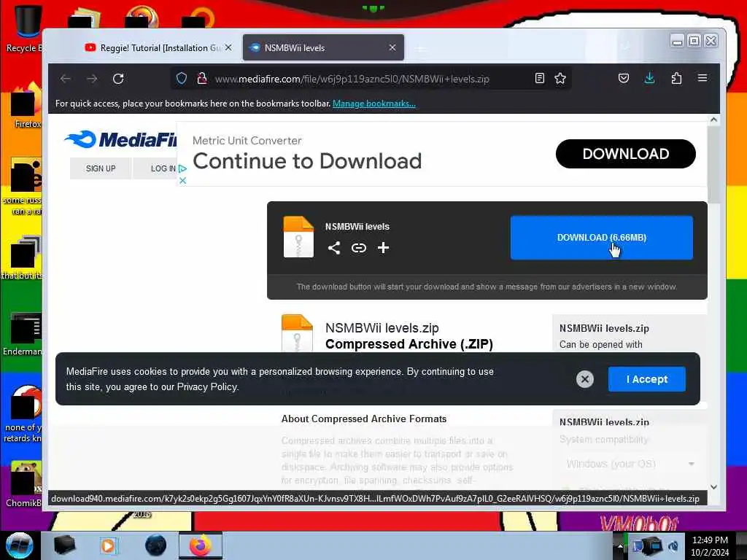The image size is (747, 560).
Task: Open the extensions puzzle icon
Action: pos(676,79)
